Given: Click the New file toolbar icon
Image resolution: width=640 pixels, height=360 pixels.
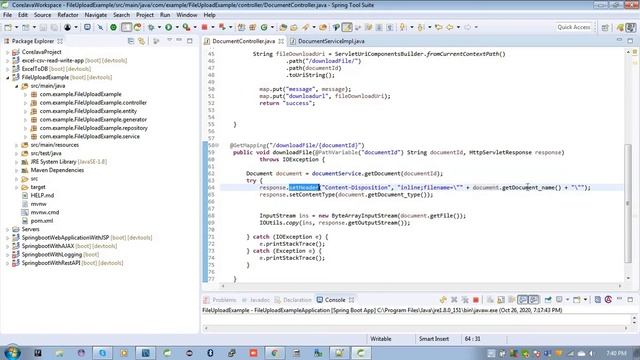Looking at the screenshot, I should tap(8, 27).
